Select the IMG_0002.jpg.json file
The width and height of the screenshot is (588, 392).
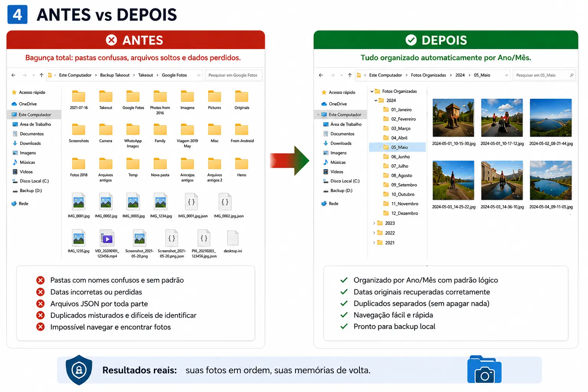[x=229, y=206]
